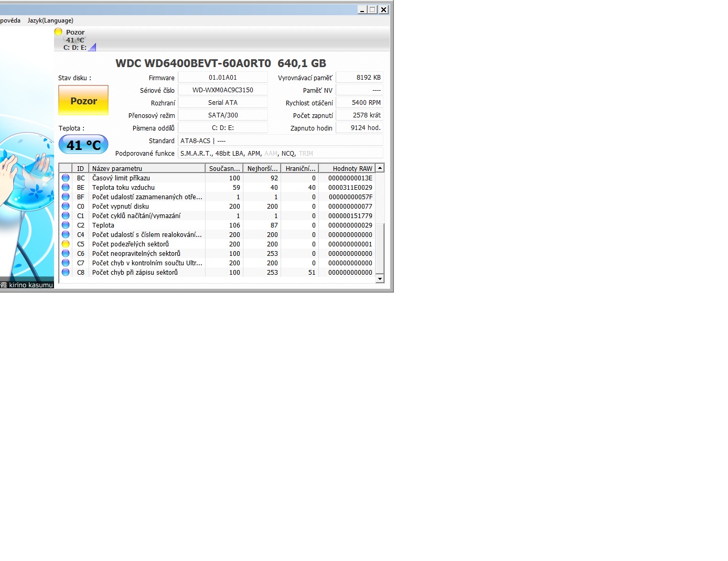
Task: Click the blue status icon for row BF
Action: tap(66, 197)
